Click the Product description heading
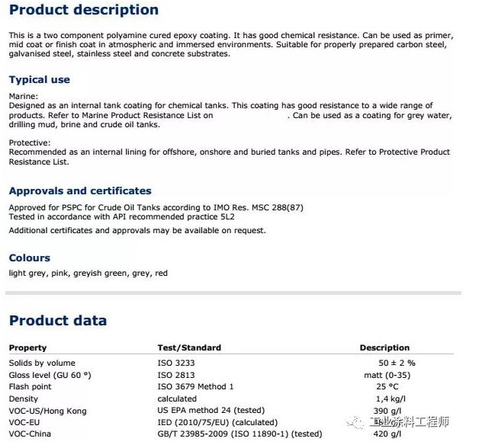The width and height of the screenshot is (479, 448). (84, 9)
